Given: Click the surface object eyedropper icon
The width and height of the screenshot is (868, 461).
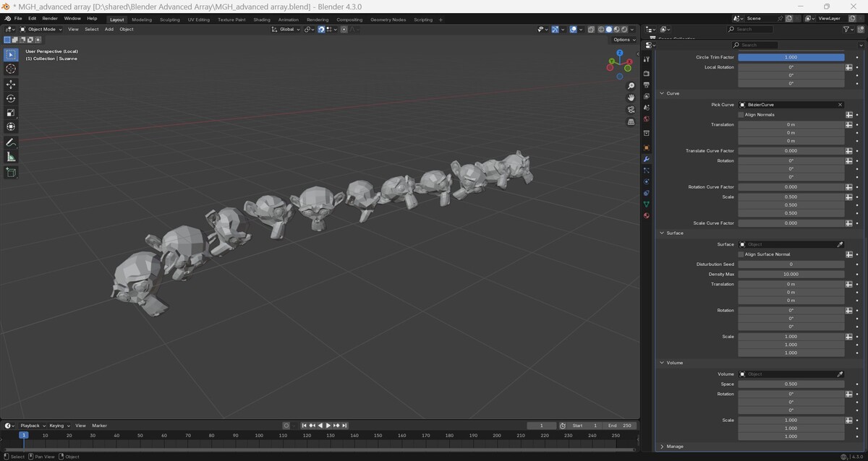Looking at the screenshot, I should [x=840, y=244].
